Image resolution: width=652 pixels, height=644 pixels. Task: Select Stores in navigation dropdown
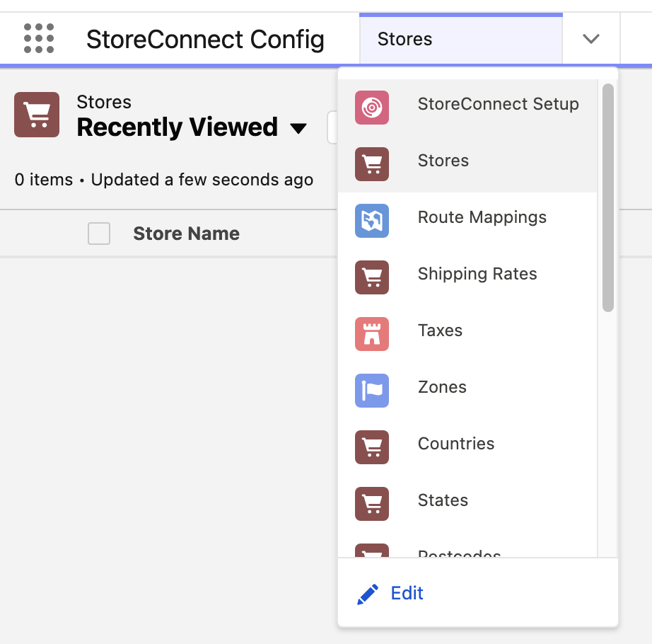(x=467, y=164)
